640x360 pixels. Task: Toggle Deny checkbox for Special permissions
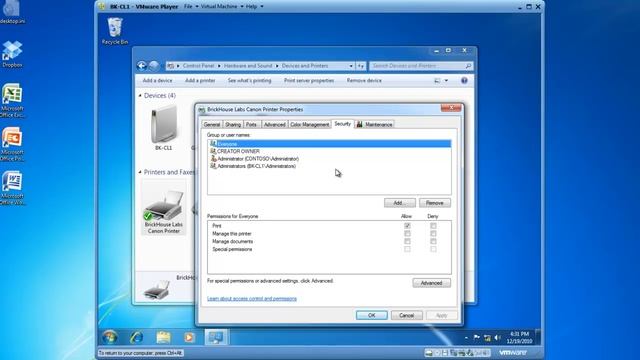[x=433, y=249]
